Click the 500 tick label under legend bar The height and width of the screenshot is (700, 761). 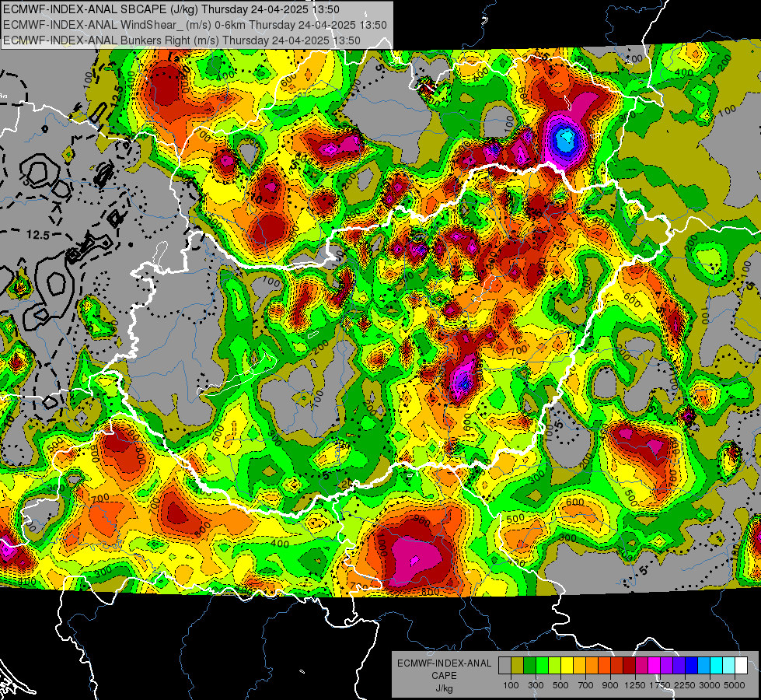560,685
